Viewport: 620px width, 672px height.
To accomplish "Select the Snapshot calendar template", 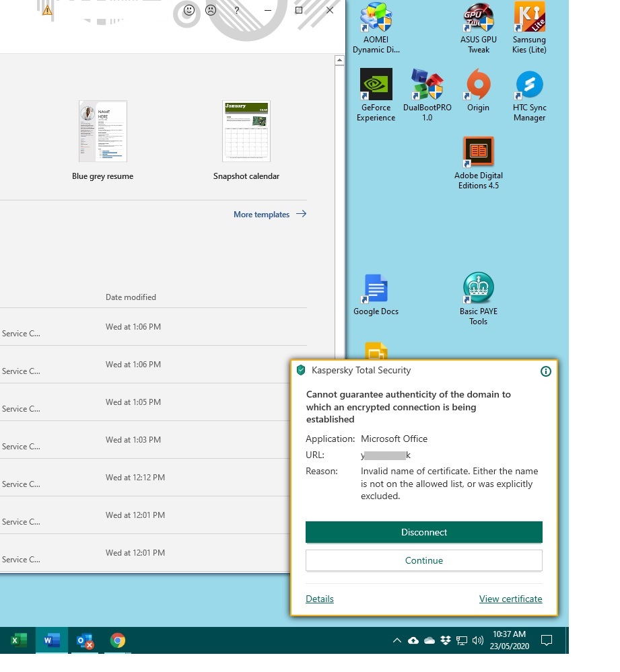I will [246, 141].
